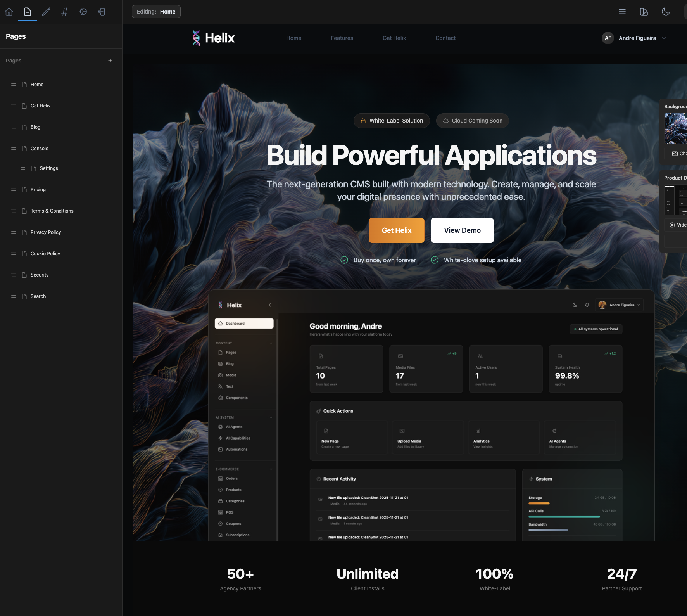The height and width of the screenshot is (616, 687).
Task: Toggle the layout panel icon in header
Action: pos(644,12)
